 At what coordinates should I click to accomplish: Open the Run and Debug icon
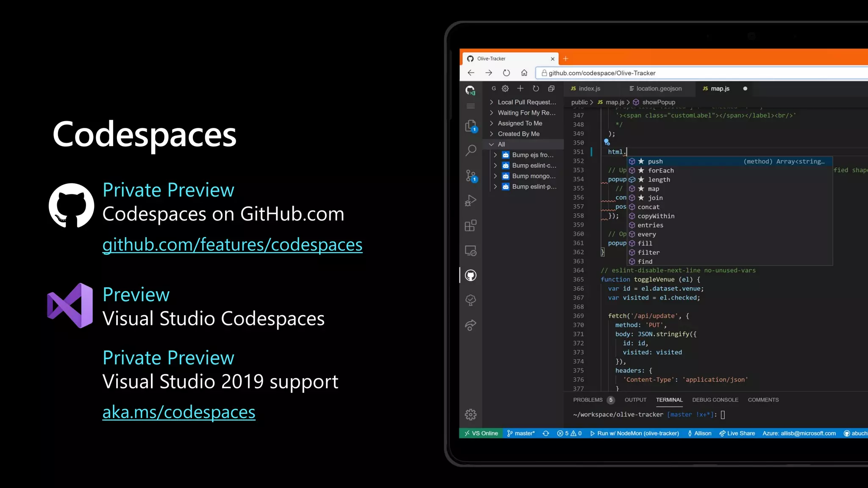(x=471, y=200)
